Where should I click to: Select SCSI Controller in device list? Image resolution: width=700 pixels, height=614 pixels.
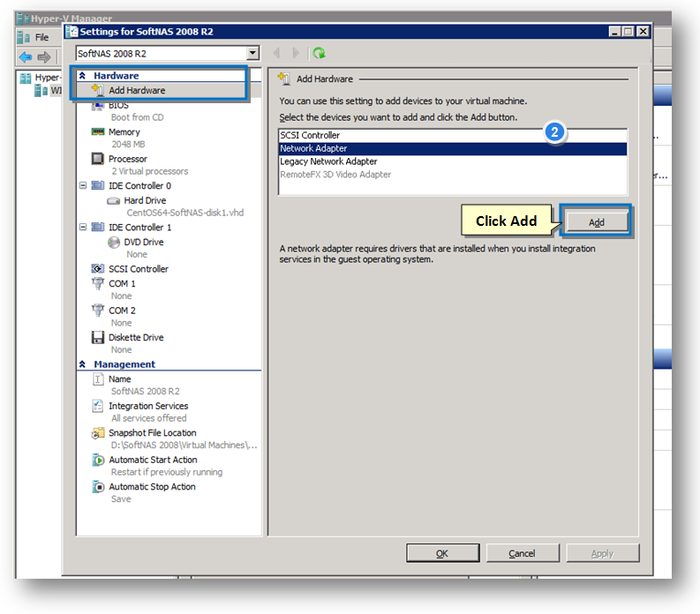pos(453,135)
